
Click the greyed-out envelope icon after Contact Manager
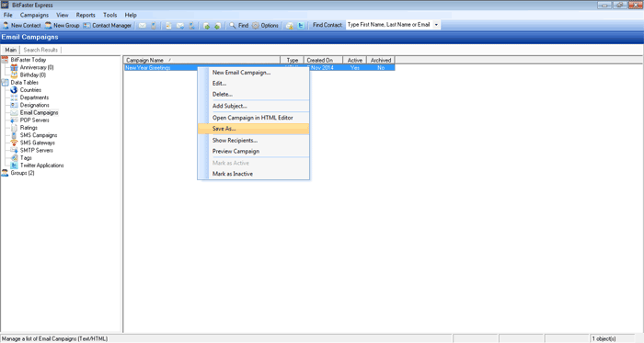point(142,26)
